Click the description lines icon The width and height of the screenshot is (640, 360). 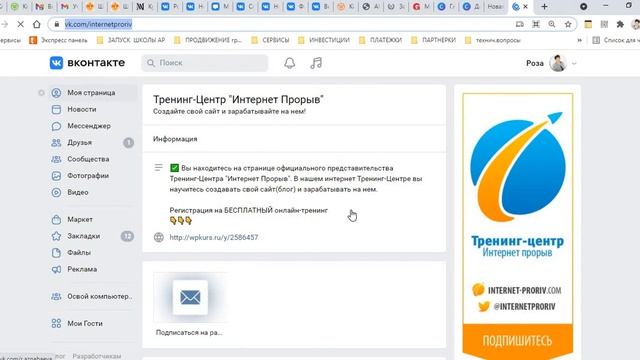pos(159,167)
